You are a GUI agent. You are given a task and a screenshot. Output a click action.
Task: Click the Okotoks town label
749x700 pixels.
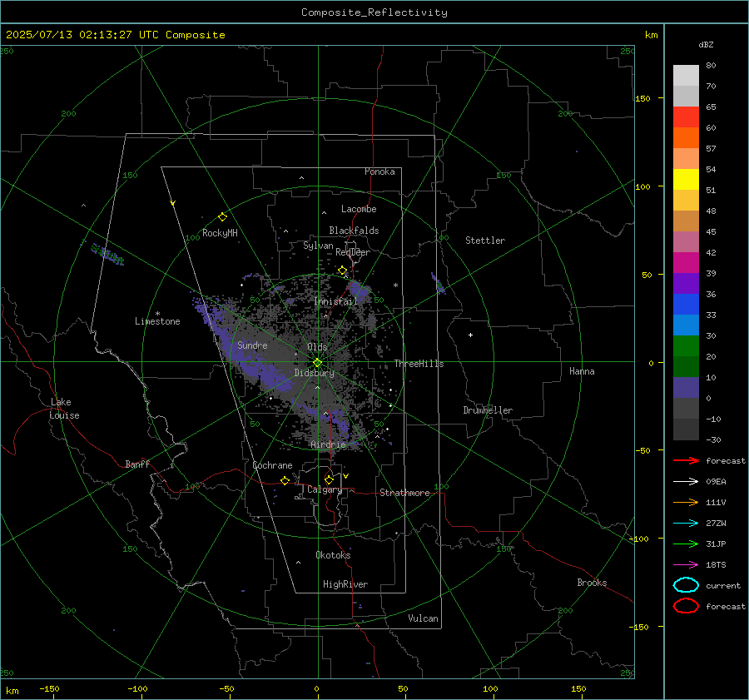click(x=333, y=554)
